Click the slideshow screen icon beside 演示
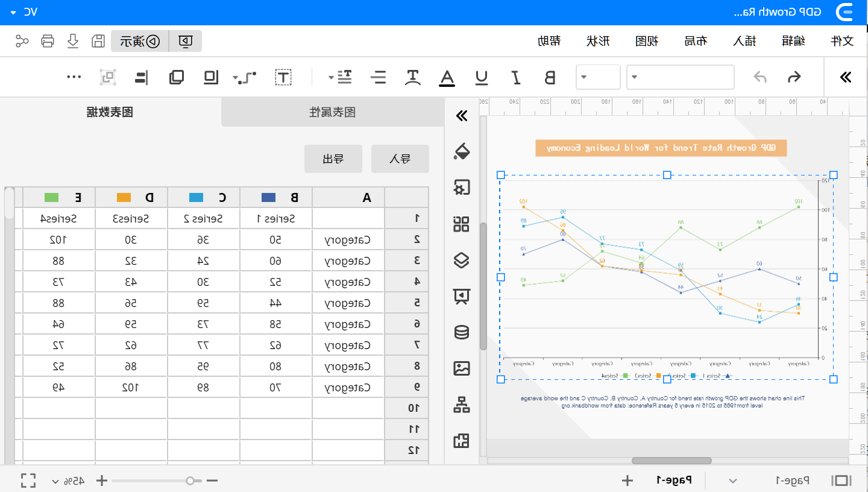Image resolution: width=868 pixels, height=492 pixels. click(x=186, y=41)
